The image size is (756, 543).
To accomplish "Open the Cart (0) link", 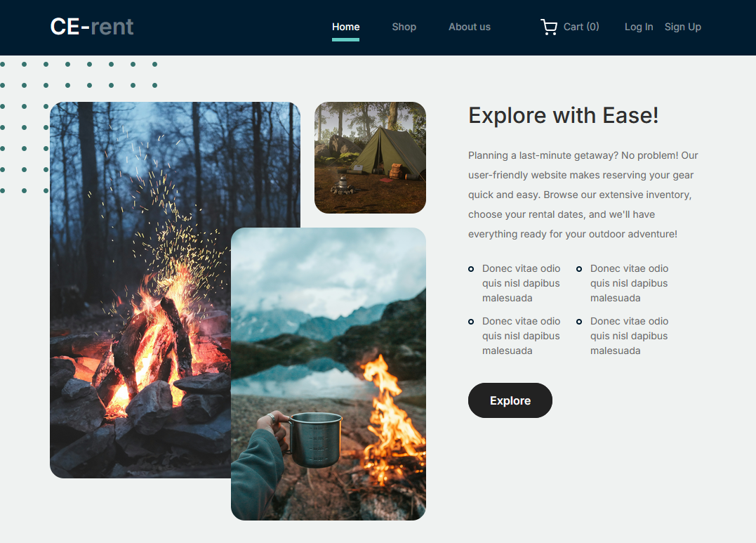I will [581, 27].
